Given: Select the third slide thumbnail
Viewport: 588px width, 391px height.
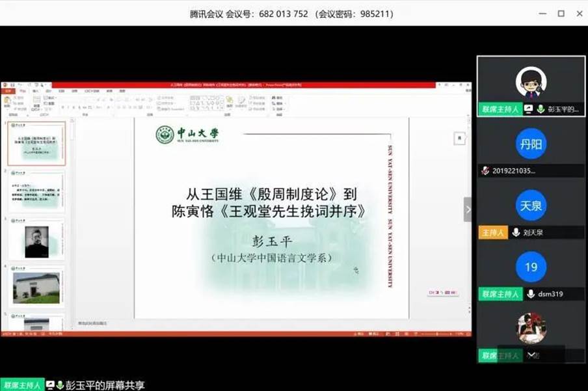Looking at the screenshot, I should pyautogui.click(x=36, y=238).
